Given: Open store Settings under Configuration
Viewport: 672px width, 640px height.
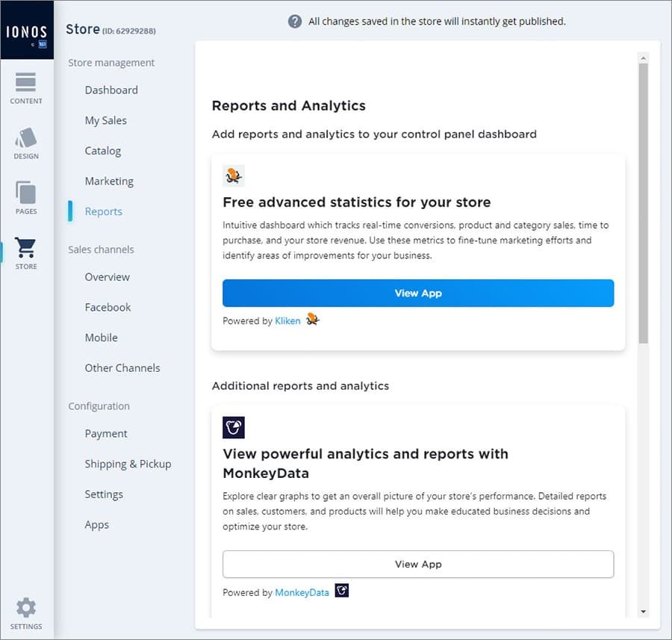Looking at the screenshot, I should point(104,494).
